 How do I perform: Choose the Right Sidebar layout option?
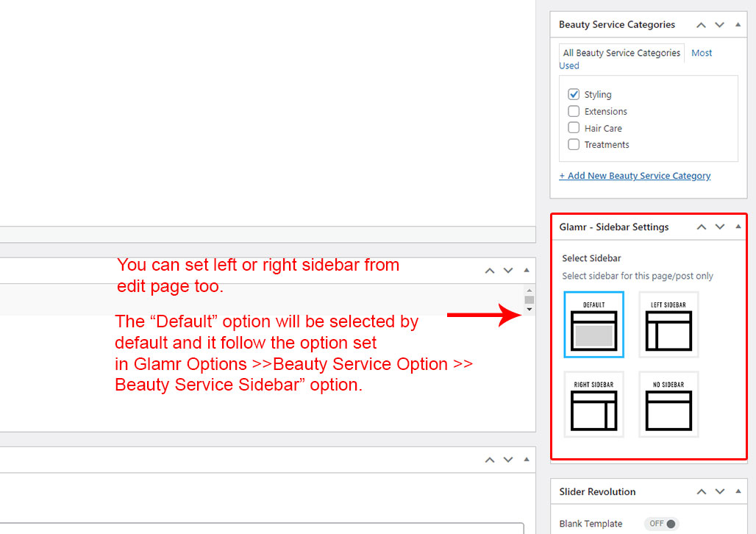593,405
